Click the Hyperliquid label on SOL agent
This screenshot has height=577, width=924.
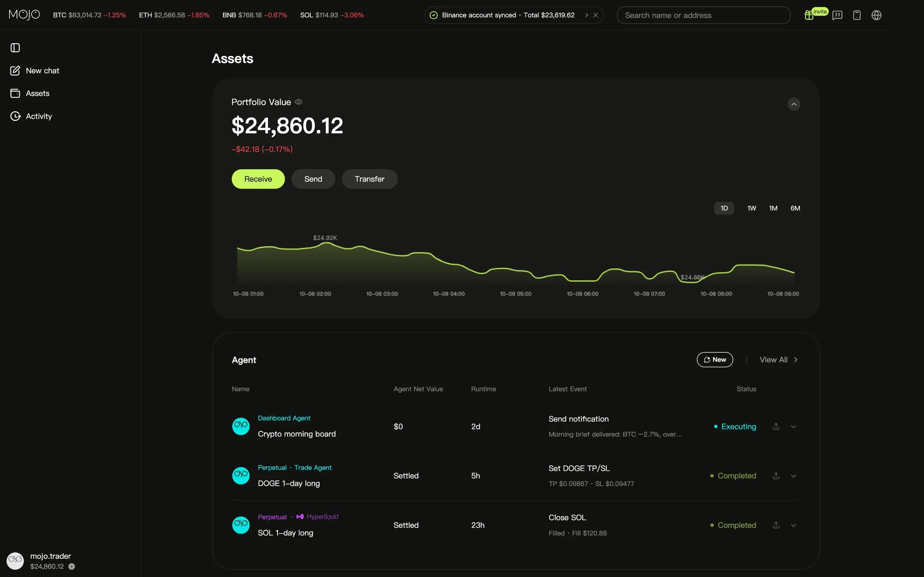click(x=317, y=516)
